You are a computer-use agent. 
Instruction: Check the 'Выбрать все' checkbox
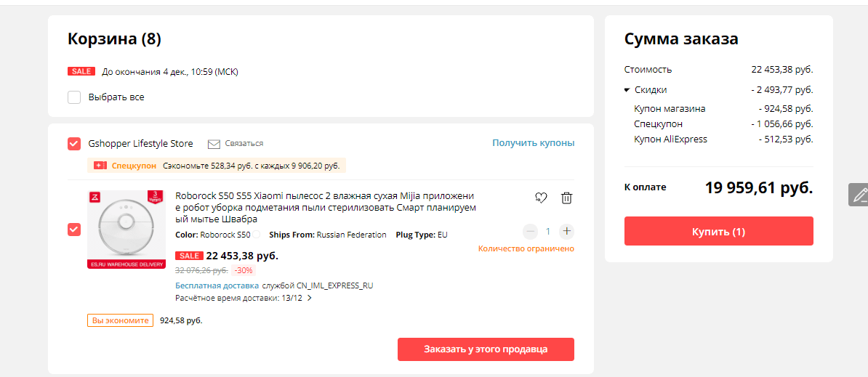click(x=74, y=97)
